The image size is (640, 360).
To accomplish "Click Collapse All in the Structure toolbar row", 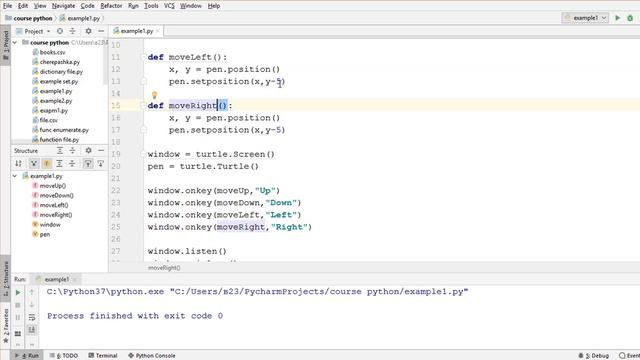I will (x=72, y=164).
